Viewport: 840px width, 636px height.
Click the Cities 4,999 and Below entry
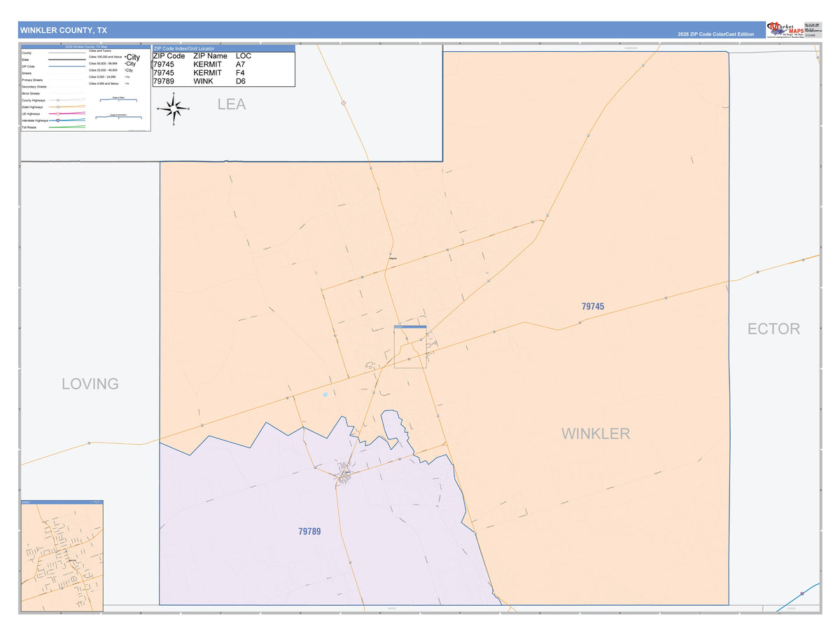pos(104,83)
